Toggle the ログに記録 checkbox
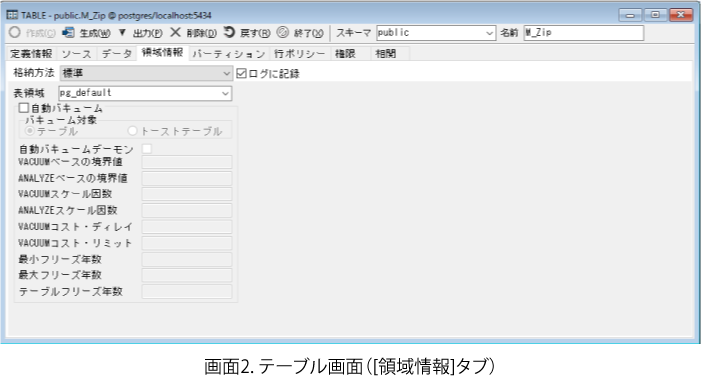 (x=241, y=73)
